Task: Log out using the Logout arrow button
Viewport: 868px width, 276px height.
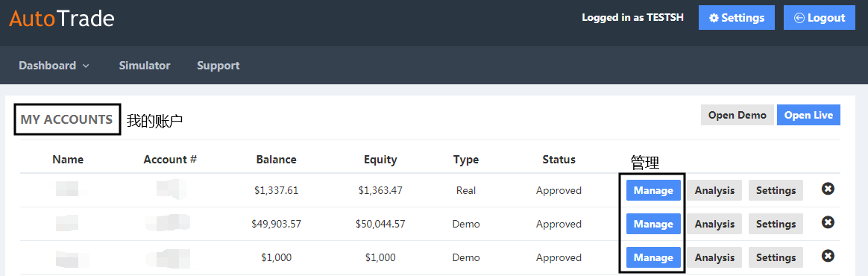Action: point(820,18)
